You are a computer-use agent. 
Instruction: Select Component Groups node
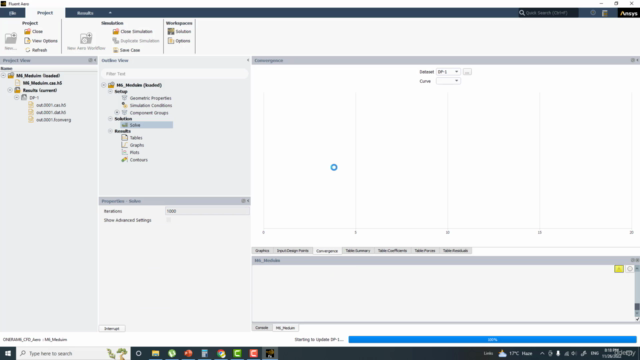pyautogui.click(x=149, y=113)
